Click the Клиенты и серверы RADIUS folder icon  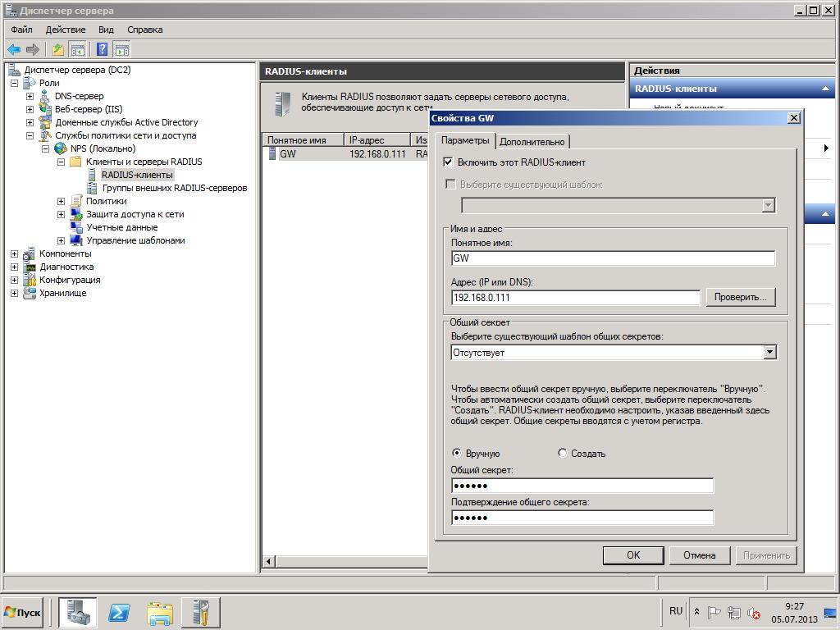pyautogui.click(x=76, y=162)
